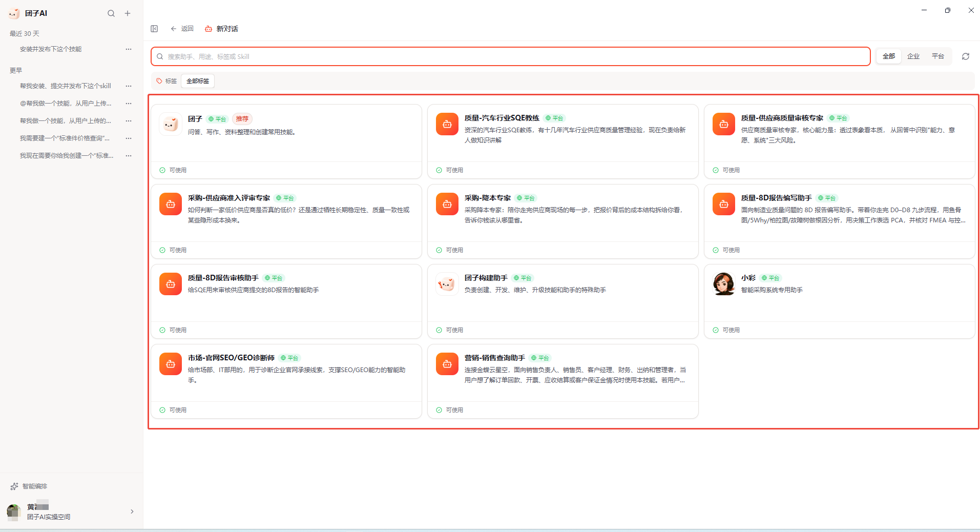Click the 质量-8D报告审核助手 card title
Screen dimensions: 980x532
pos(223,278)
